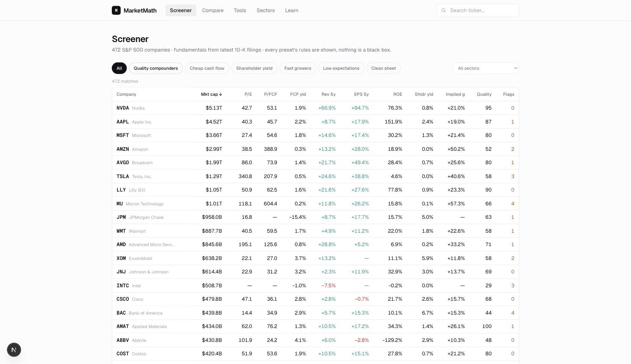The image size is (631, 364).
Task: Click AMAT Quality score 100
Action: (x=487, y=326)
